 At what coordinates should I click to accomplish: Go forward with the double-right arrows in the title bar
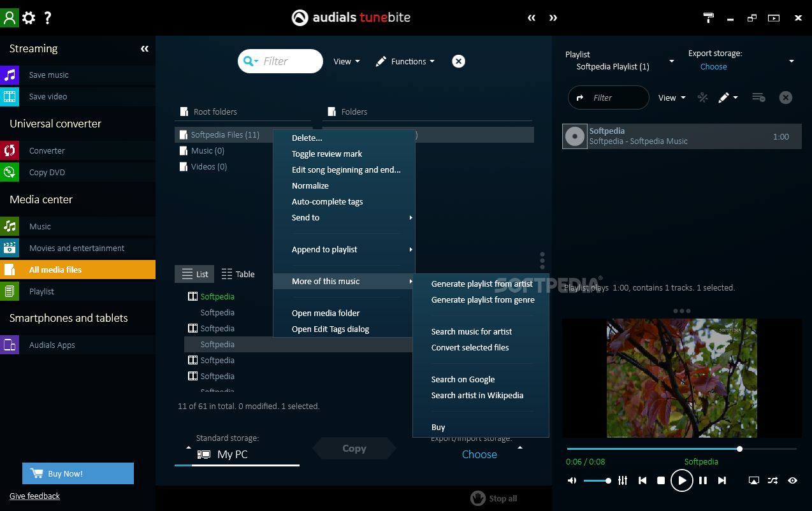pyautogui.click(x=553, y=18)
